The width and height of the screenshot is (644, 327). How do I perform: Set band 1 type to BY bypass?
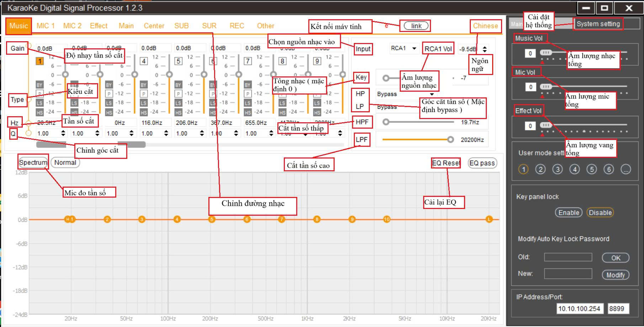click(39, 85)
